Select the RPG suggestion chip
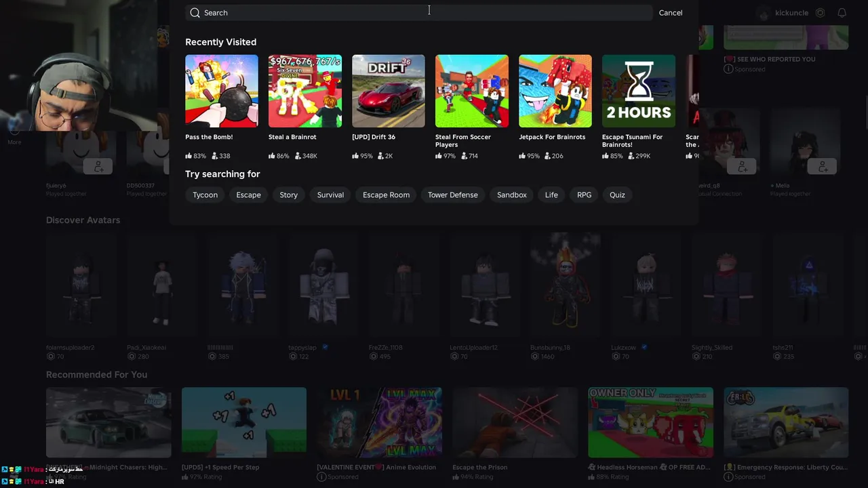This screenshot has width=868, height=488. (584, 195)
